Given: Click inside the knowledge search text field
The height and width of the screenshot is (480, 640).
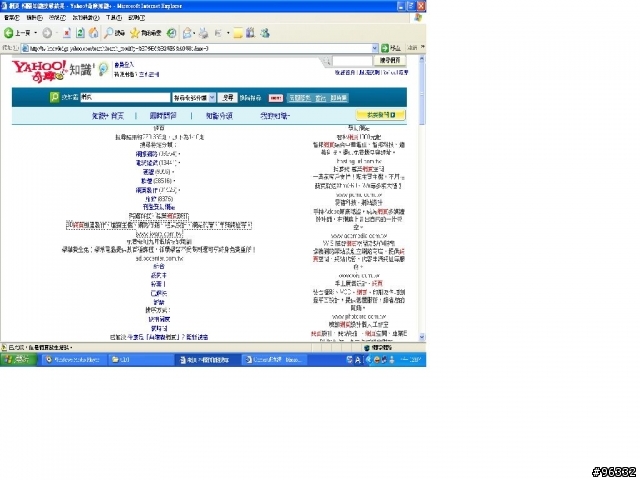Looking at the screenshot, I should point(125,98).
